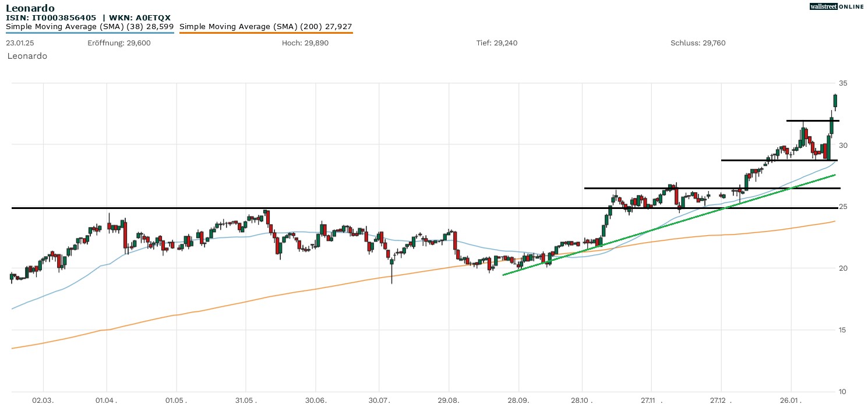Click the wallstreet ONLINE logo
This screenshot has height=404, width=868.
click(837, 6)
